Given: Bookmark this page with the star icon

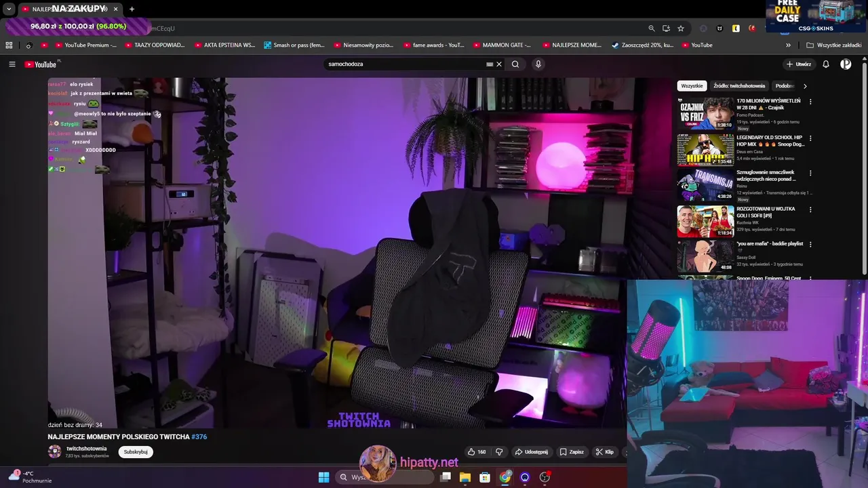Looking at the screenshot, I should click(x=681, y=28).
